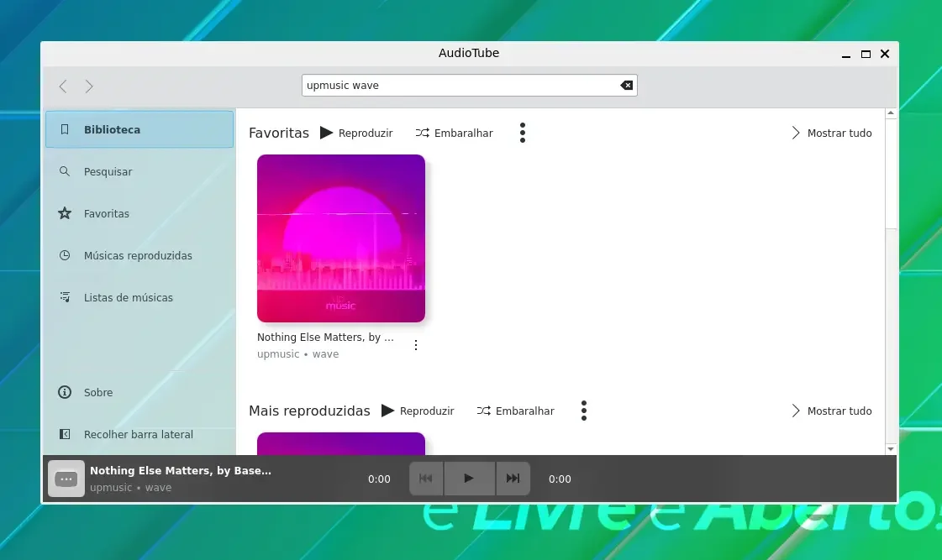This screenshot has width=942, height=560.
Task: Open the Favoritas section three-dot menu
Action: tap(523, 133)
